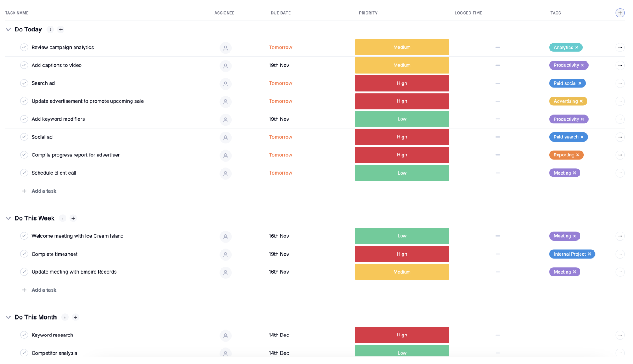Screen dimensions: 633x364
Task: Collapse the Do Today section
Action: click(8, 29)
